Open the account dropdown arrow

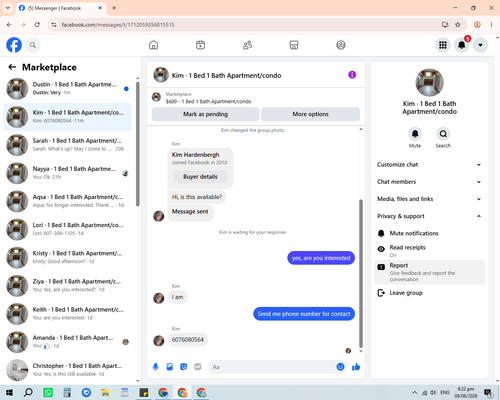coord(480,45)
